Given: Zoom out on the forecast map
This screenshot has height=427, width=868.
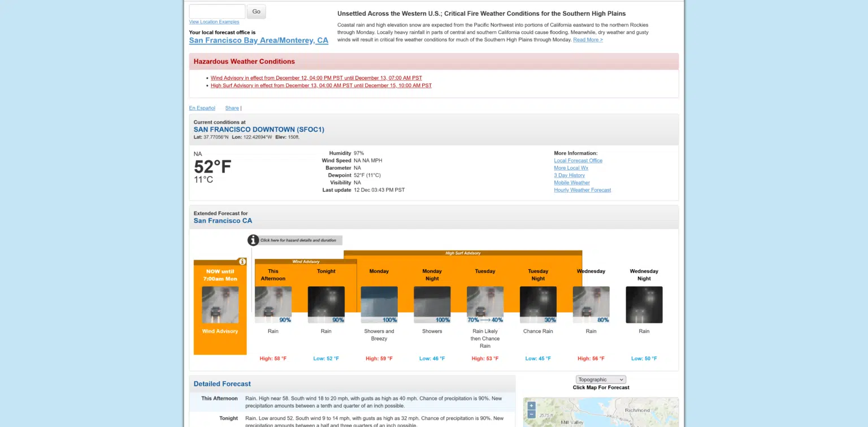Looking at the screenshot, I should coord(531,415).
